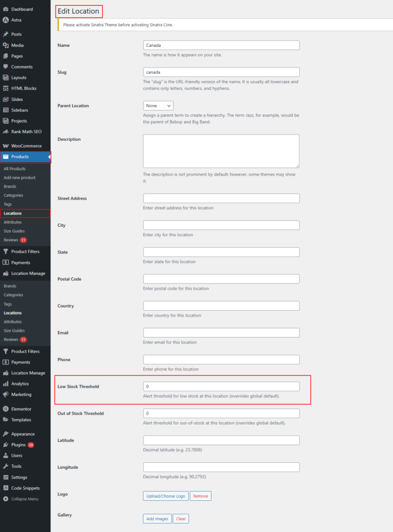This screenshot has height=532, width=393.
Task: Click the Rank Math SEO icon
Action: [6, 131]
